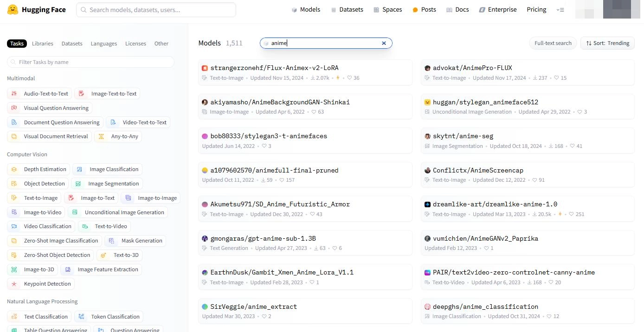The image size is (644, 332).
Task: Switch to the Libraries tab
Action: tap(42, 44)
